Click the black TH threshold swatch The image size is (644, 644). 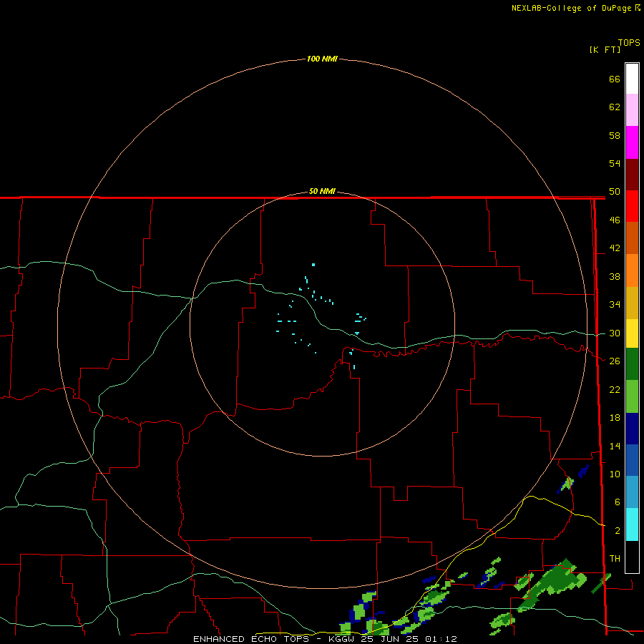point(632,557)
